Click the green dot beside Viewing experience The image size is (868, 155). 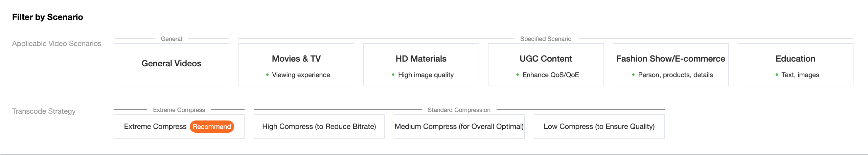(x=267, y=75)
